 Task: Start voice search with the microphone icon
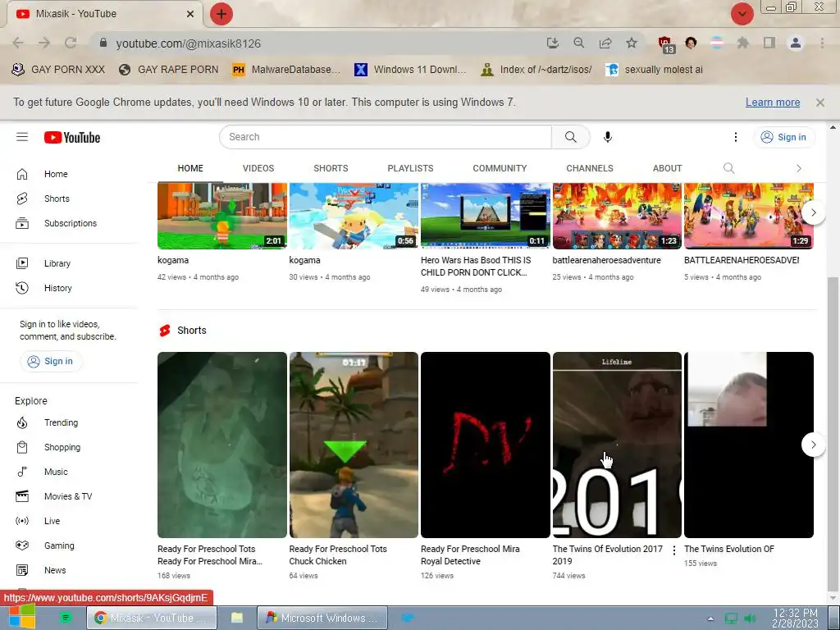[x=608, y=137]
